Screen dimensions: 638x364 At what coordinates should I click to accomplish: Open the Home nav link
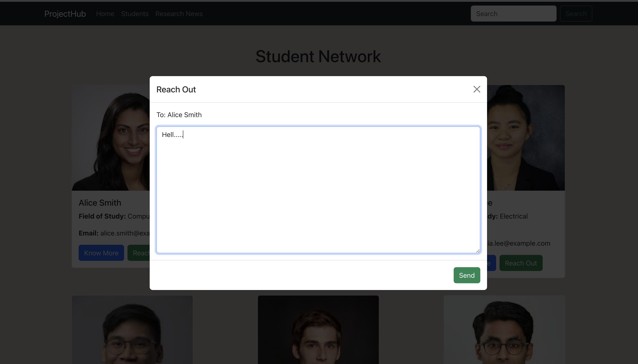105,14
